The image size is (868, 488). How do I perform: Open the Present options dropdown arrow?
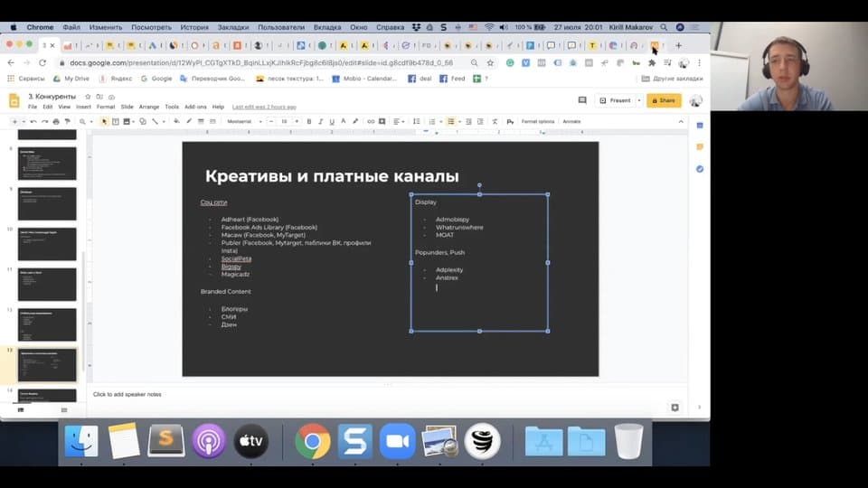click(x=639, y=100)
